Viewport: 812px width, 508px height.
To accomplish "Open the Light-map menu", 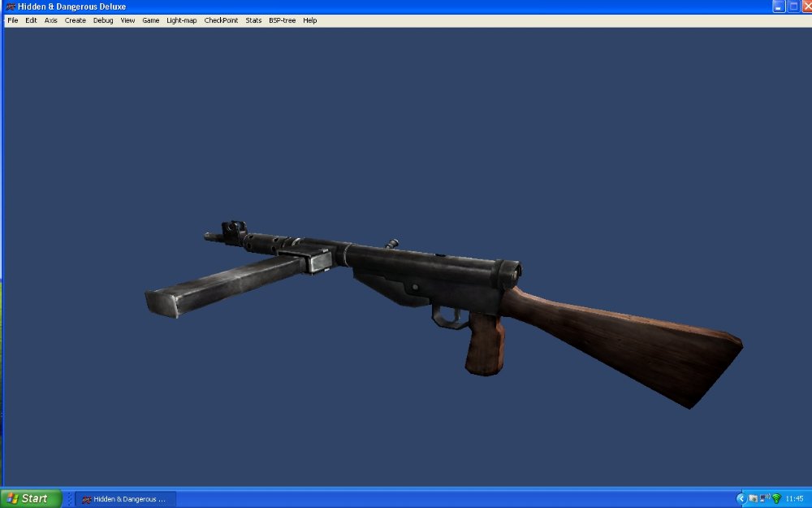I will click(x=181, y=20).
